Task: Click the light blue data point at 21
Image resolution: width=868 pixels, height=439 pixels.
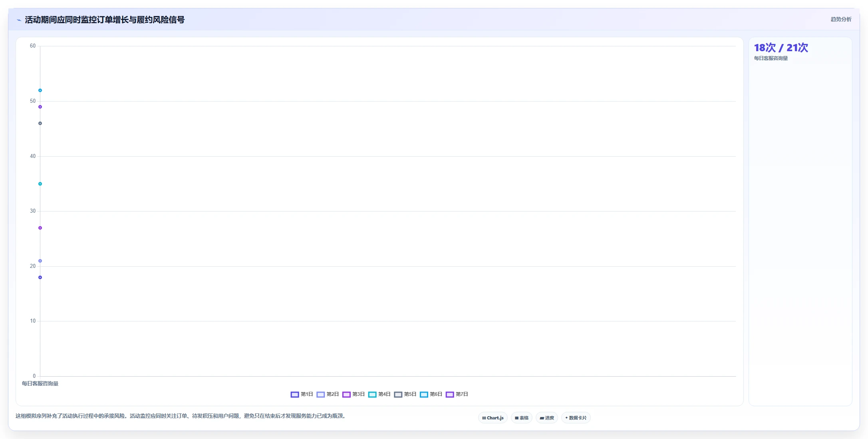Action: 40,261
